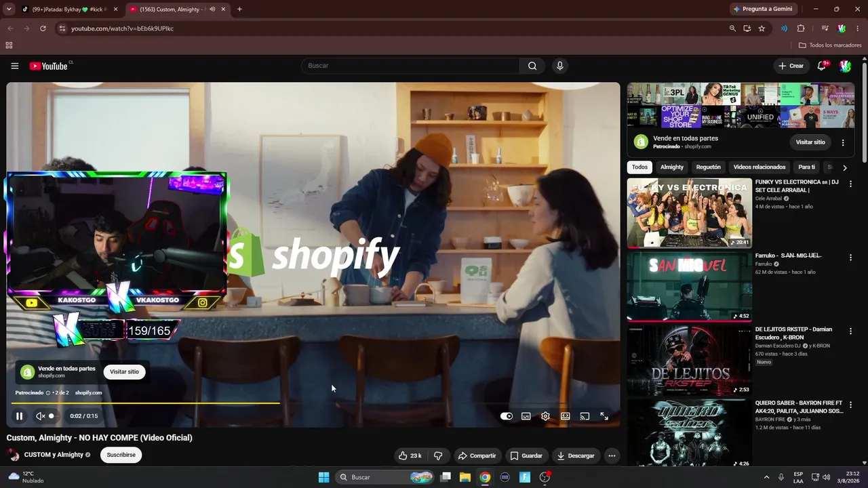Toggle the autoplay switch
Screen dimensions: 868x488
click(x=506, y=416)
